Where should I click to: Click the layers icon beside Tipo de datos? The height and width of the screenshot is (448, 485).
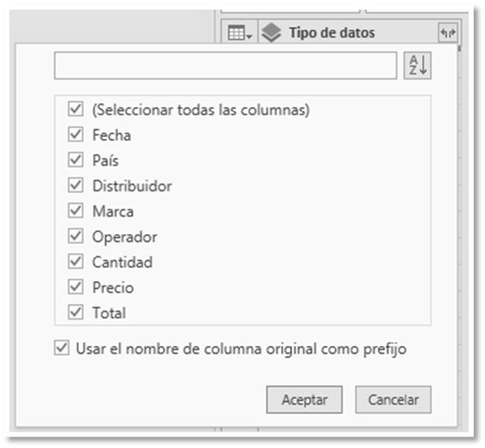click(271, 32)
